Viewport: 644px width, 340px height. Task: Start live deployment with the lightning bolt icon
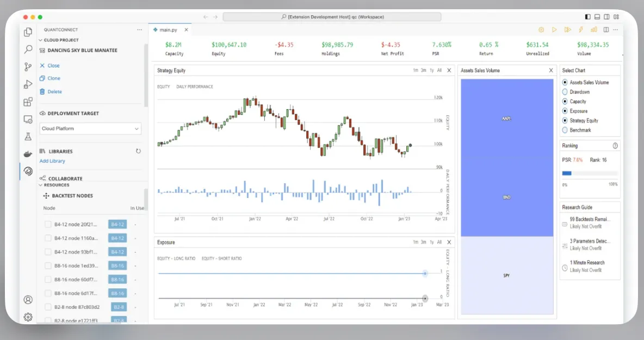tap(581, 29)
